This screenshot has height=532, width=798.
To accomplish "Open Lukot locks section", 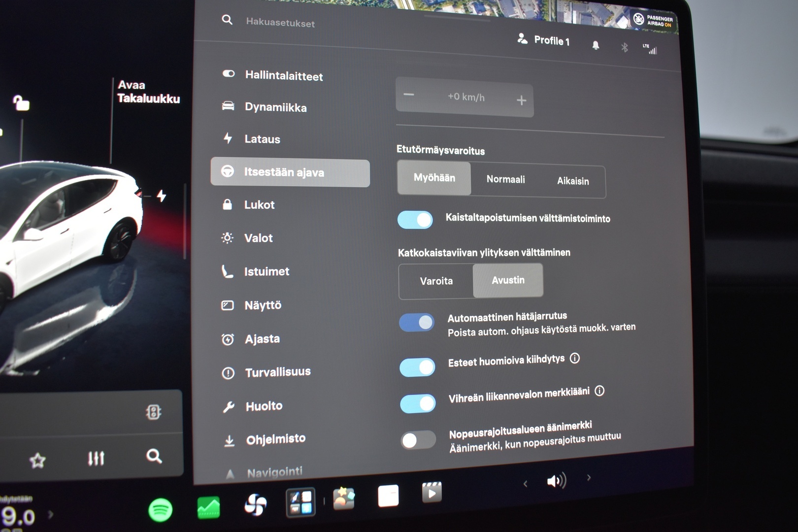I will click(249, 204).
